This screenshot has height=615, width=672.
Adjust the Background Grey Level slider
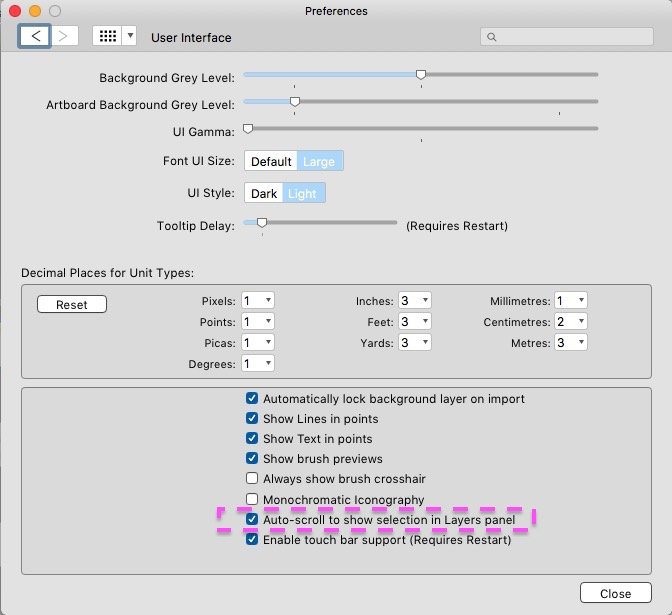[421, 75]
